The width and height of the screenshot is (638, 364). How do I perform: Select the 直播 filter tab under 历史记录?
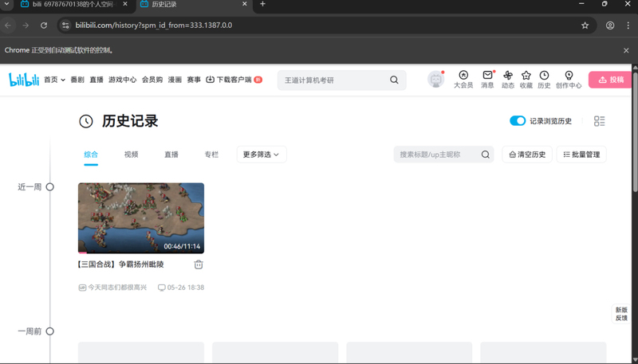point(171,155)
